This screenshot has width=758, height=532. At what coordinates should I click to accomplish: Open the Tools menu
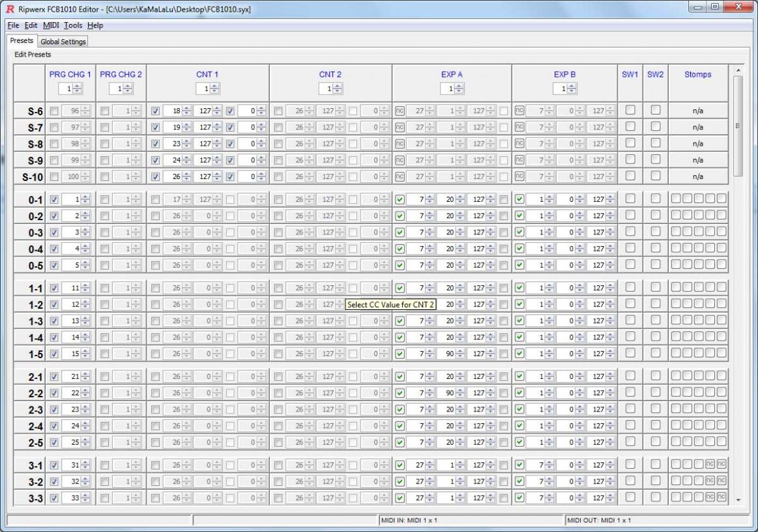[73, 25]
